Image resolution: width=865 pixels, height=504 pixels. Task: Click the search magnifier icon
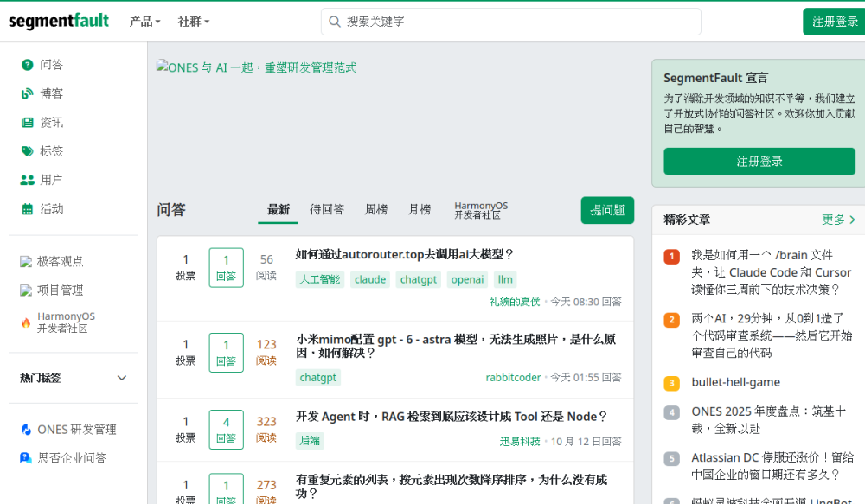(x=334, y=22)
